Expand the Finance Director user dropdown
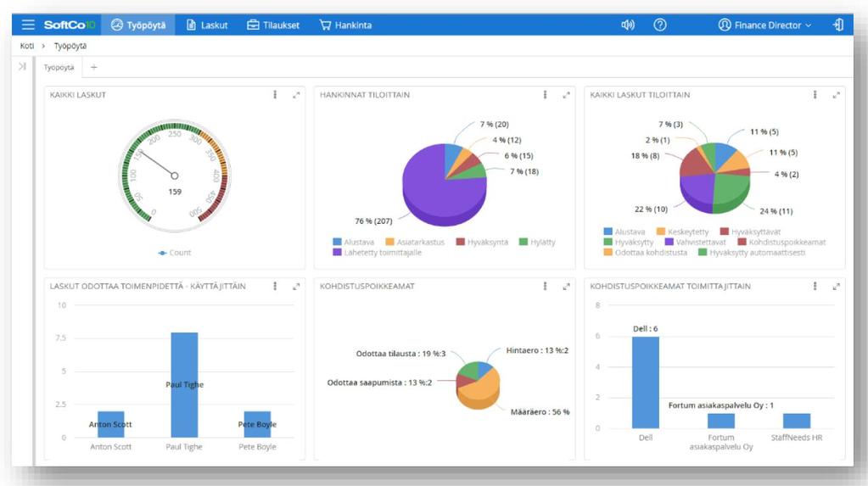 [x=764, y=25]
